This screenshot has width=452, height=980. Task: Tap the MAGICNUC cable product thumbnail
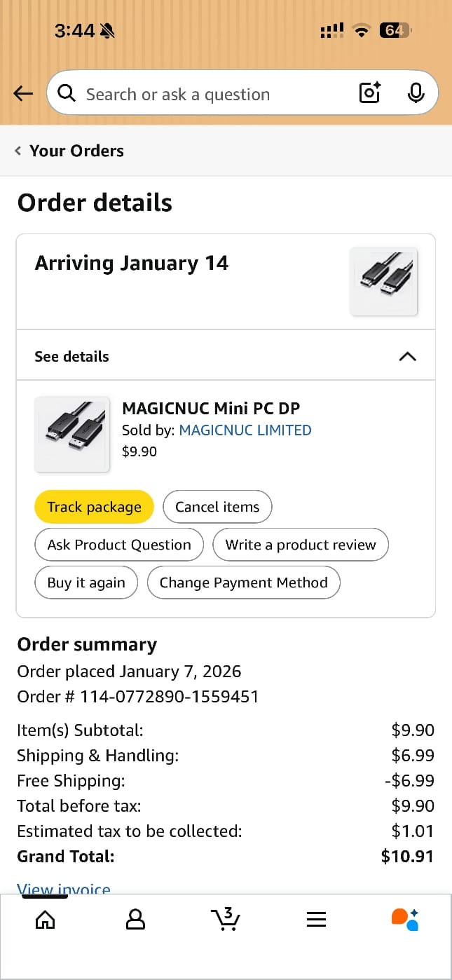point(72,435)
